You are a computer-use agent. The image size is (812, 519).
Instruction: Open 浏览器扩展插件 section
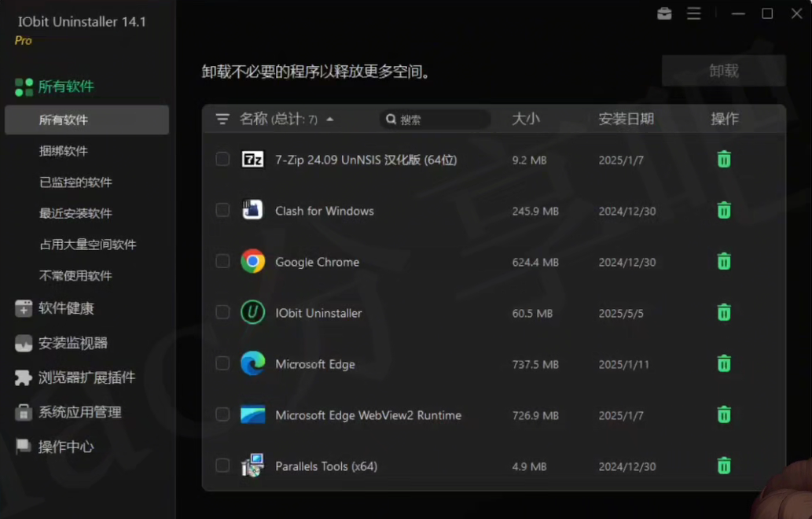(x=75, y=377)
